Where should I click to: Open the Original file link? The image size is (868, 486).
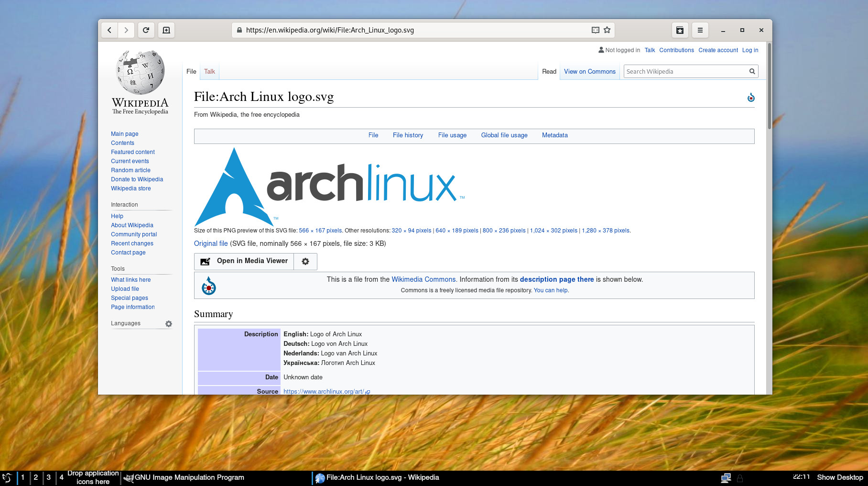point(210,243)
